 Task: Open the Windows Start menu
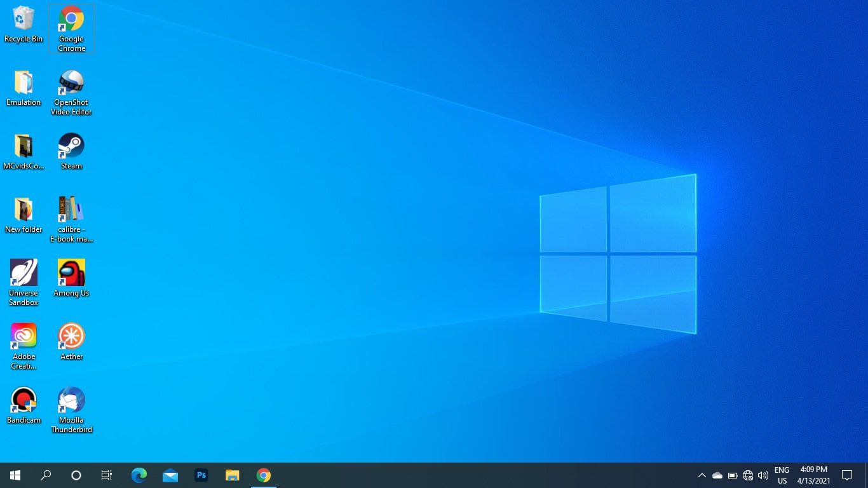pyautogui.click(x=15, y=475)
